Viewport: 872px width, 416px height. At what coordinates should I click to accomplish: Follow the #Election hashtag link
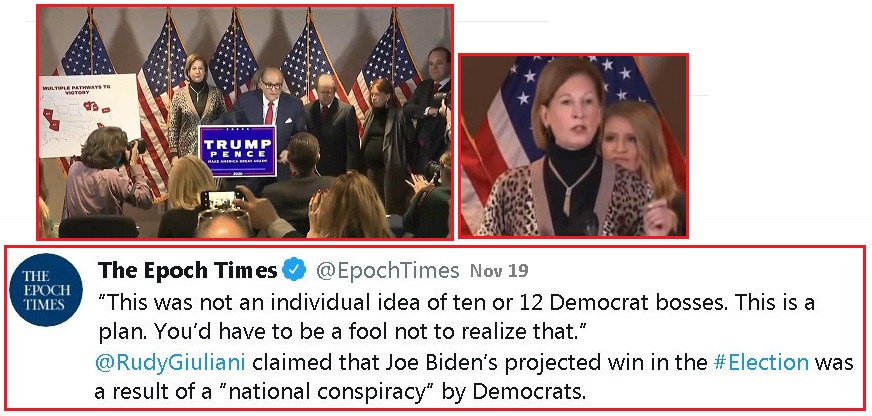click(762, 363)
